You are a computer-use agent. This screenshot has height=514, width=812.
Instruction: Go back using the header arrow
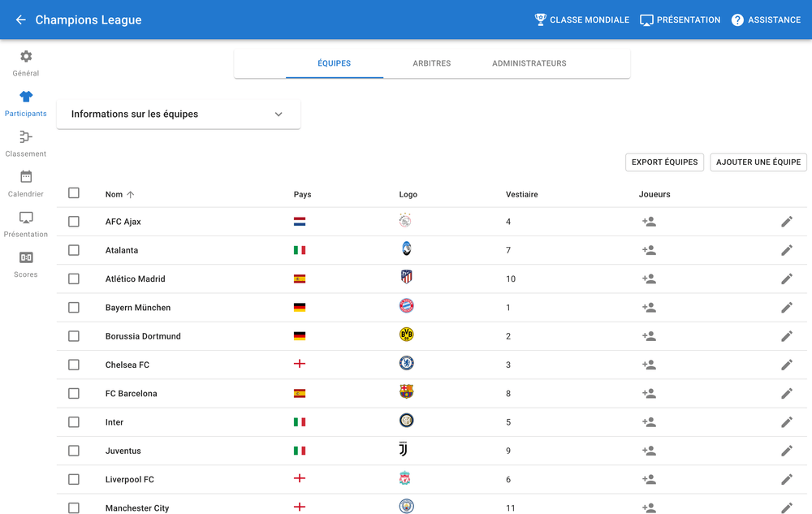21,19
